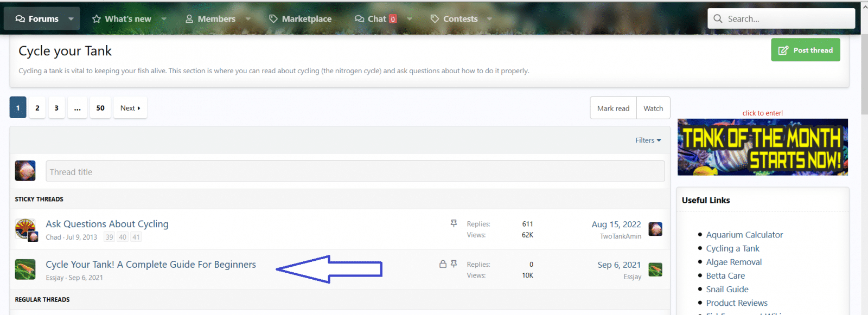The height and width of the screenshot is (315, 868).
Task: Toggle Watch for this forum
Action: tap(653, 108)
